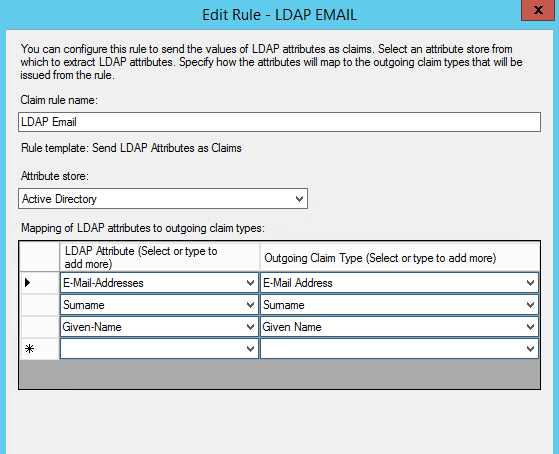The width and height of the screenshot is (559, 454).
Task: Expand the E-Mail Address outgoing claim dropdown
Action: pos(530,283)
